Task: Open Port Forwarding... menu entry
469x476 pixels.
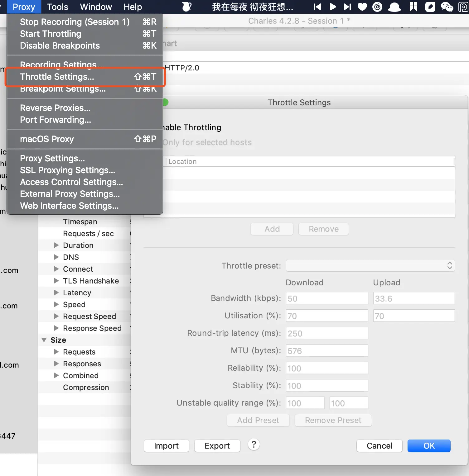Action: coord(85,120)
